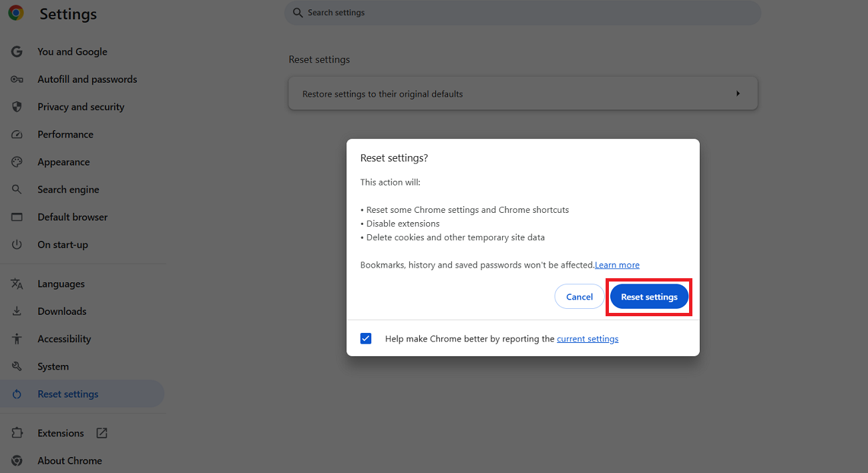Open About Chrome

pos(69,460)
